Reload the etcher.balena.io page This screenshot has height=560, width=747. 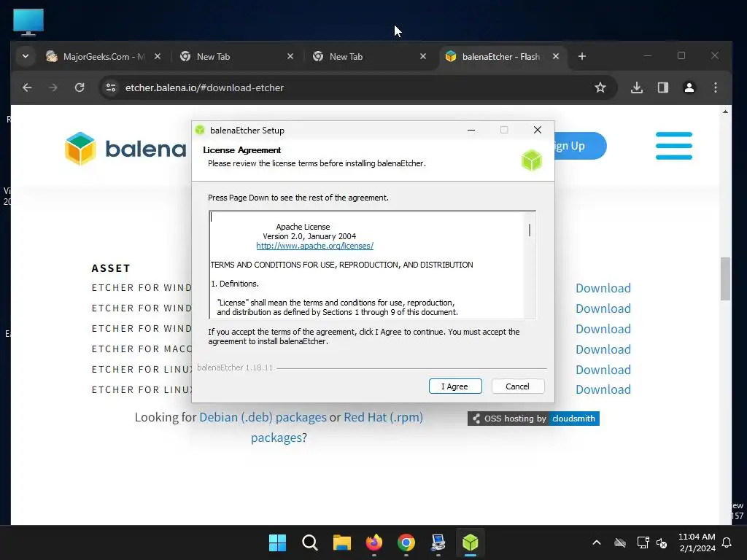tap(80, 87)
